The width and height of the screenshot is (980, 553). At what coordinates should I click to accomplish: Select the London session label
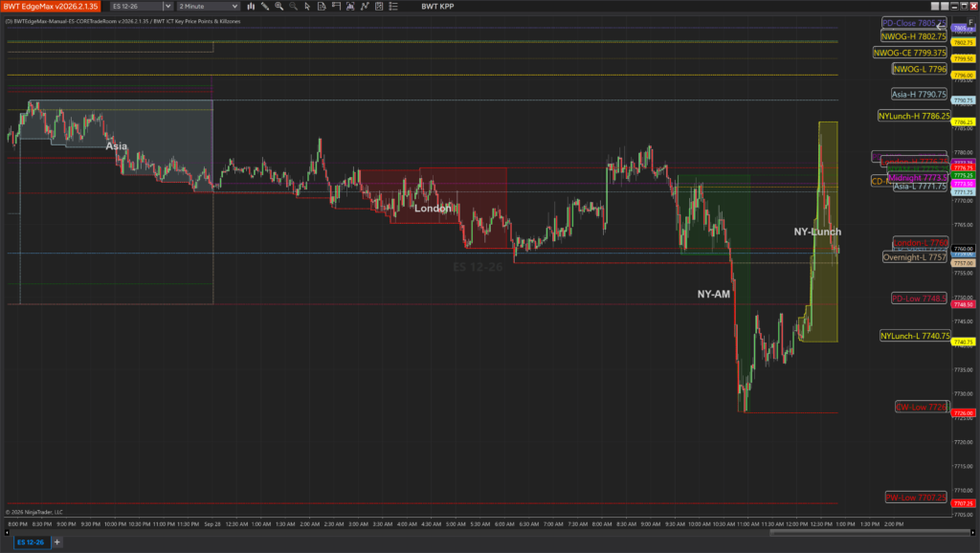[x=432, y=208]
